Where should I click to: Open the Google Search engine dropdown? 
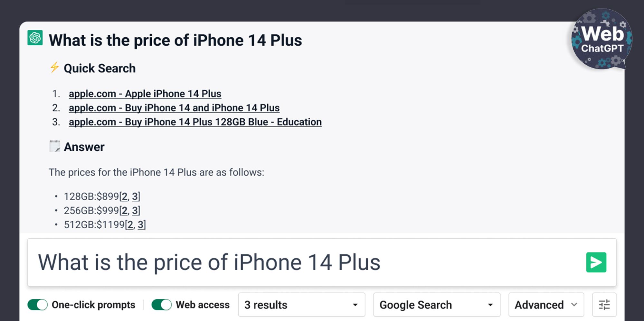click(437, 305)
